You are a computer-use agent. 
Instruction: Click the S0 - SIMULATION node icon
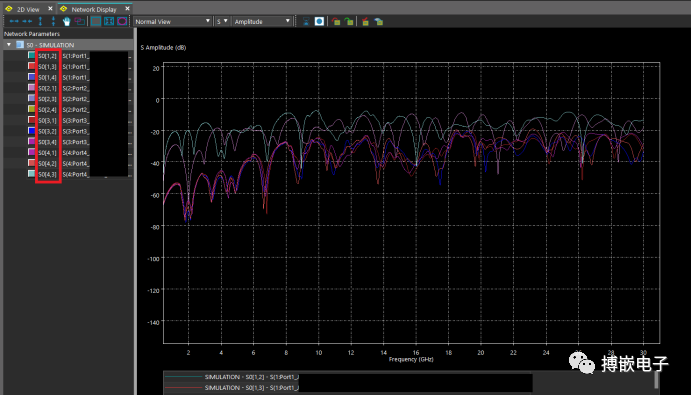point(19,45)
